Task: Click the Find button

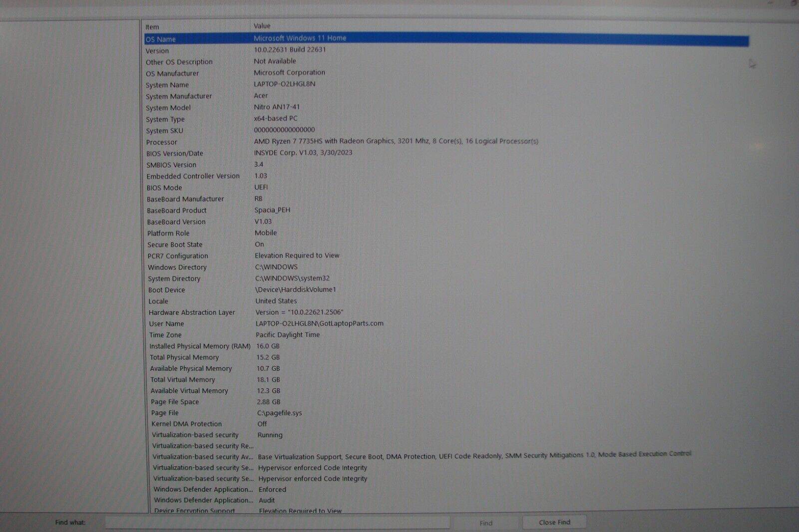Action: (x=485, y=523)
